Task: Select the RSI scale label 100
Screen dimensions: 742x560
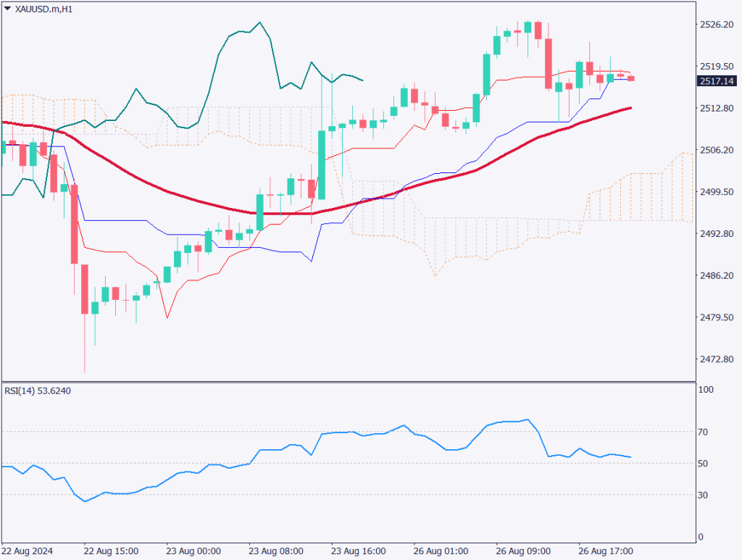Action: coord(706,390)
